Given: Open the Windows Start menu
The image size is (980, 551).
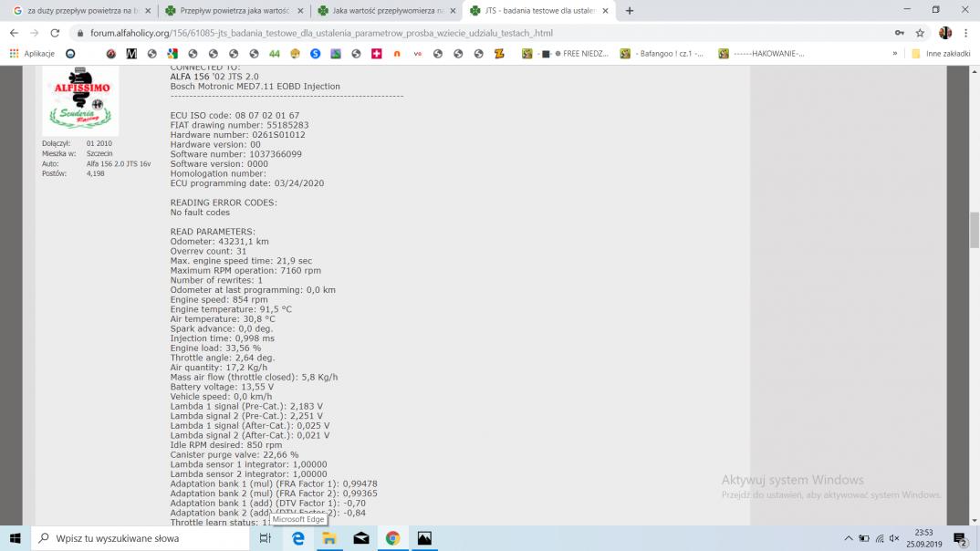Looking at the screenshot, I should tap(15, 538).
